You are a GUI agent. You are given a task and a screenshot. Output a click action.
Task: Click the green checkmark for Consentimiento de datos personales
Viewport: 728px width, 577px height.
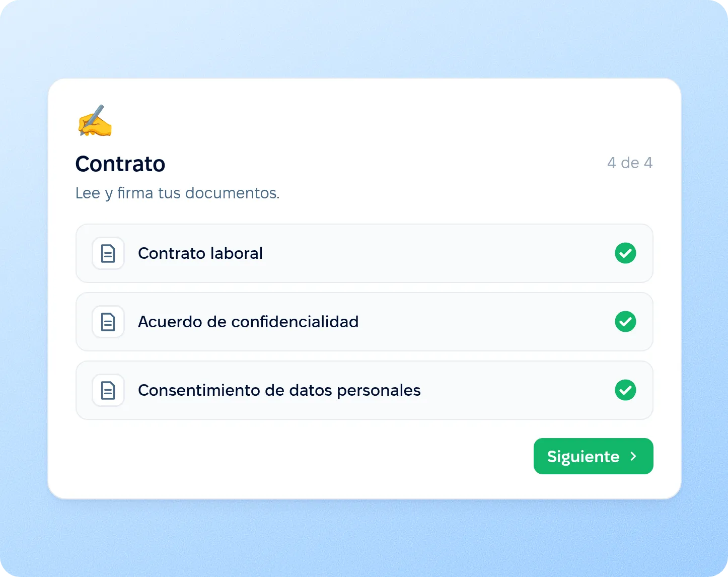pos(625,390)
